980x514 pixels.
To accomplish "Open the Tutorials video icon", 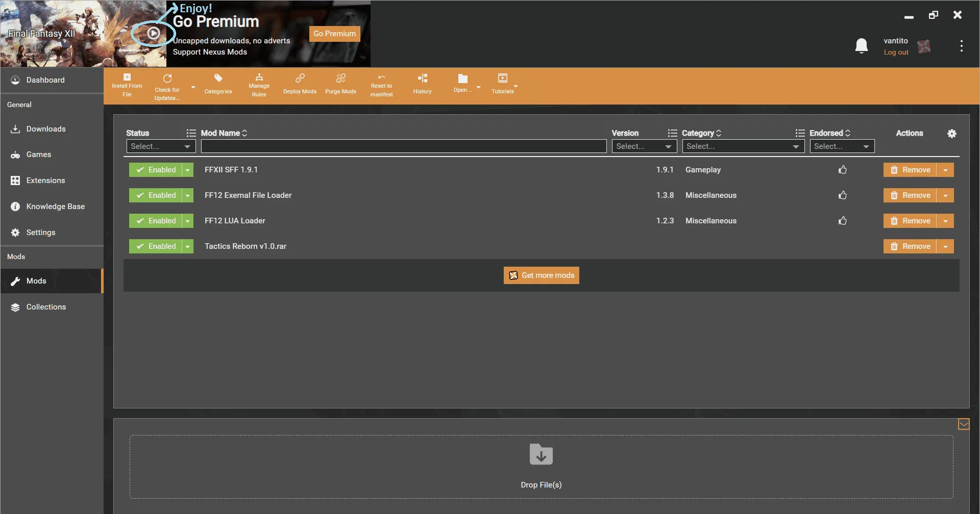I will click(503, 78).
